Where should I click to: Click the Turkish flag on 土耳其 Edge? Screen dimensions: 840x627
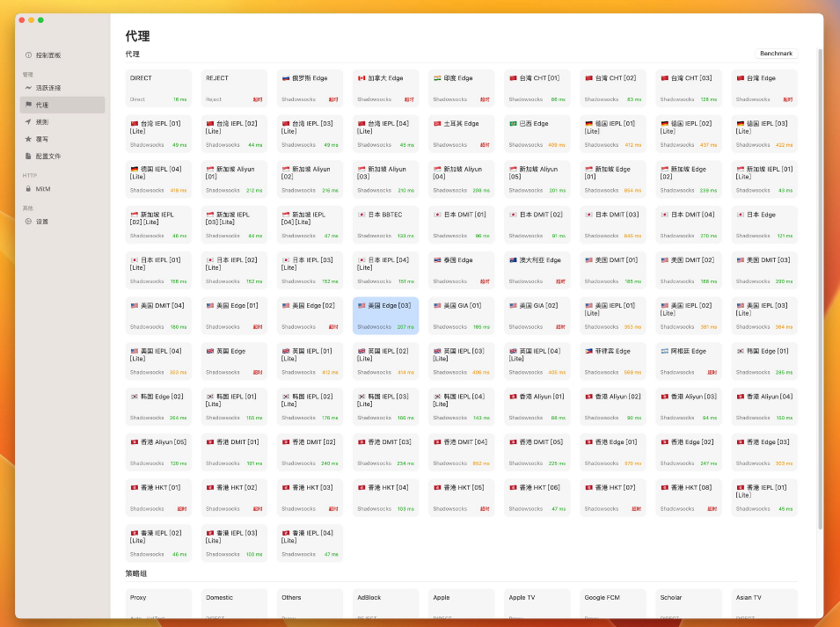(x=437, y=124)
